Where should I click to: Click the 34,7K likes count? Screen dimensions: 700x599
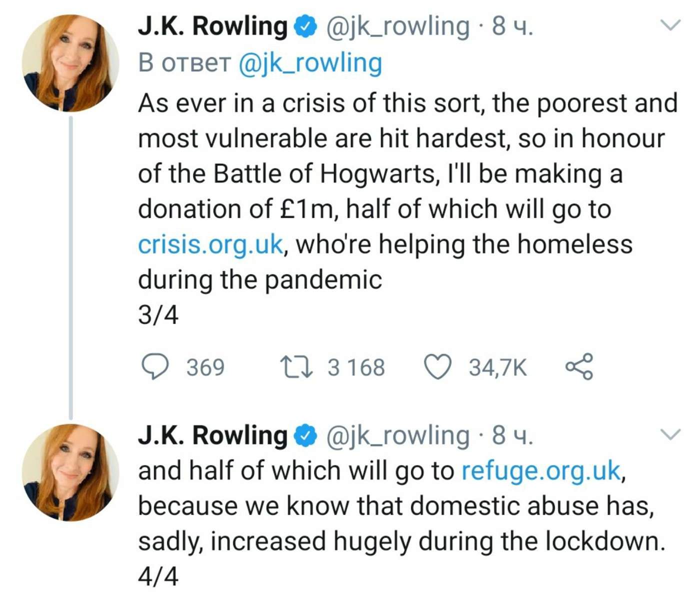coord(497,367)
